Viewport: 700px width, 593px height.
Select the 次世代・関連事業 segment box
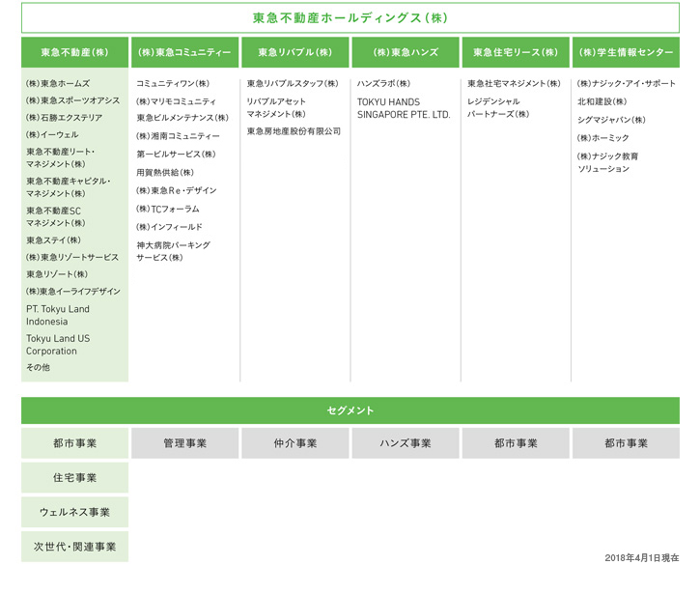tap(74, 546)
